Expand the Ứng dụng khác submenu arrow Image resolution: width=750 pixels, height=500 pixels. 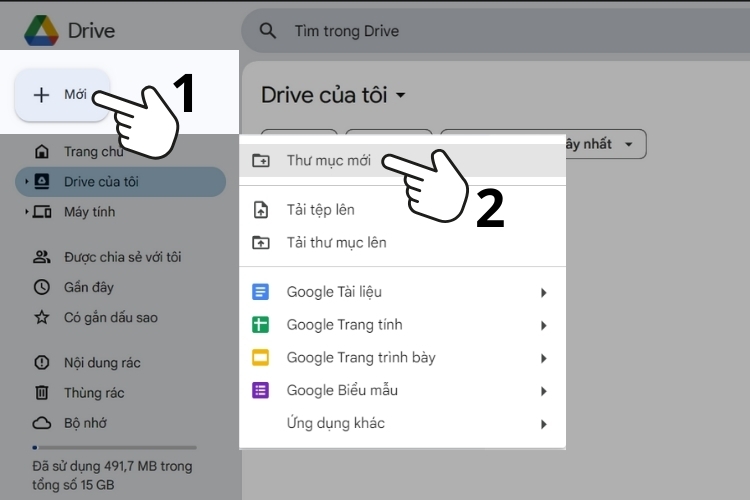coord(543,424)
